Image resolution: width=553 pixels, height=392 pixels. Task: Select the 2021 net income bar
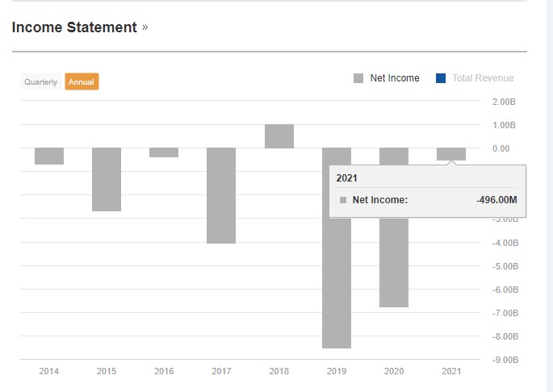tap(451, 154)
